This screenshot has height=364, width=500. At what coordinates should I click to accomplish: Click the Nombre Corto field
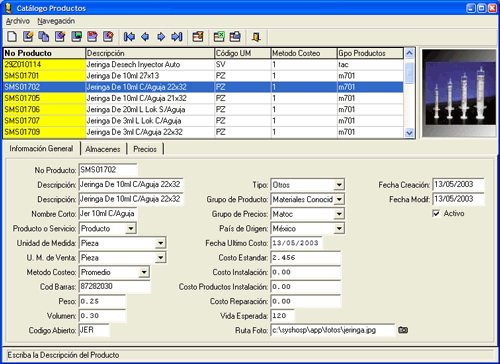108,214
